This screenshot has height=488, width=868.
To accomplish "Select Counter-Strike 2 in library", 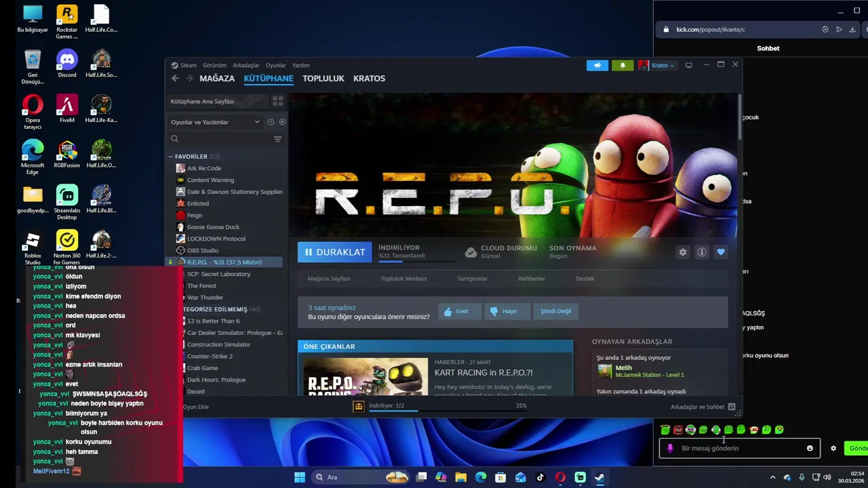I will (210, 356).
